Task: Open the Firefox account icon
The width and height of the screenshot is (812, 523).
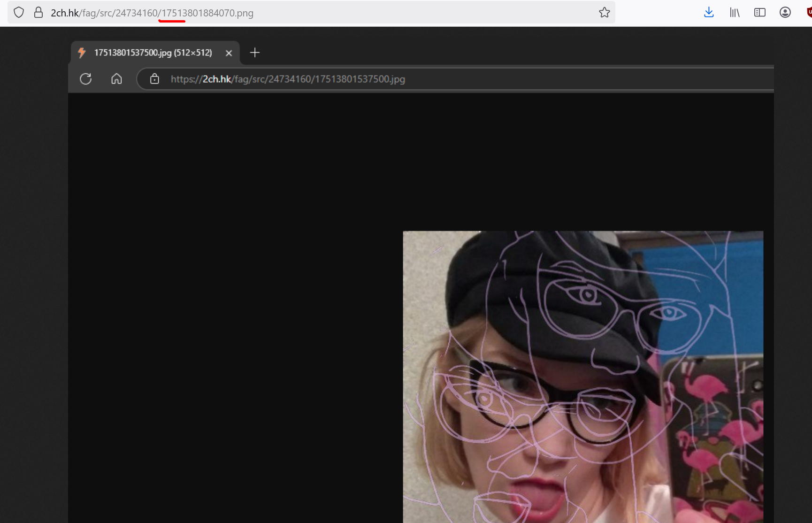Action: (x=785, y=13)
